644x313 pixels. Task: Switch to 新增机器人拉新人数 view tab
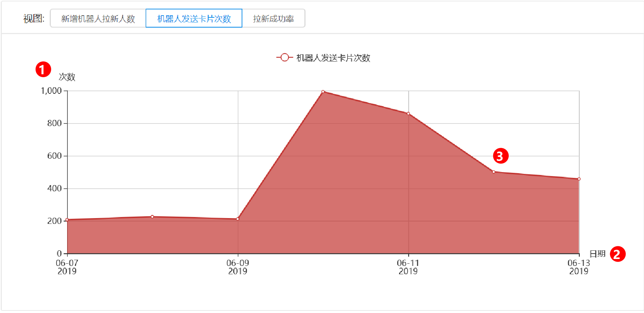pos(98,18)
